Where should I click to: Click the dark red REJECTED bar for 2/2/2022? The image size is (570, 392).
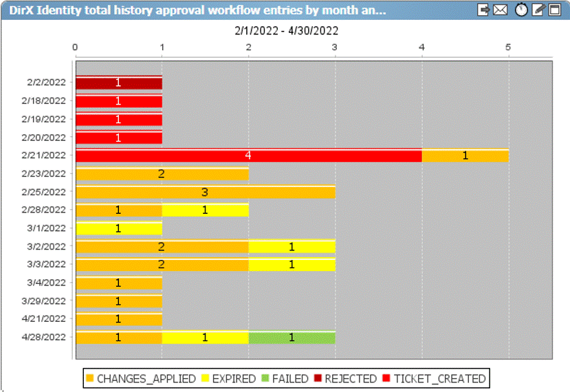pyautogui.click(x=118, y=83)
